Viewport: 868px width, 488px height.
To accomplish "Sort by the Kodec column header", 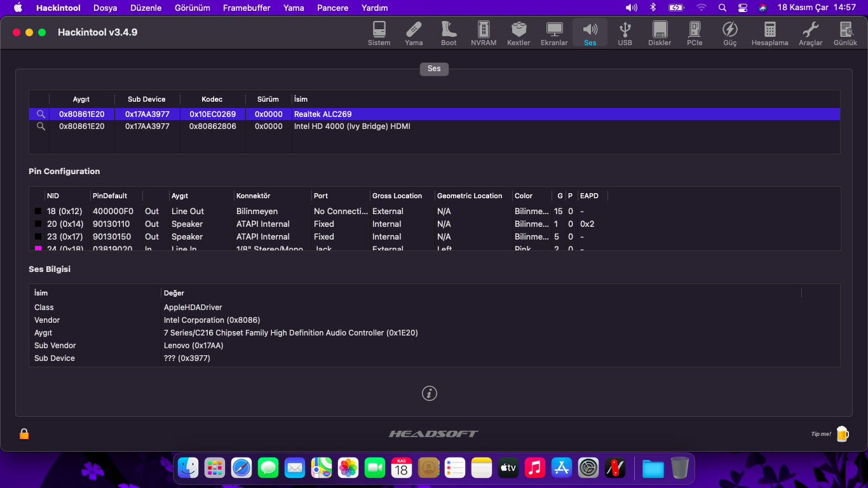I will 212,99.
